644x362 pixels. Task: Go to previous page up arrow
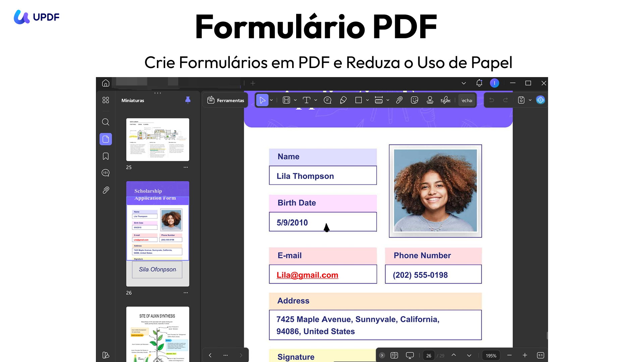click(x=453, y=355)
